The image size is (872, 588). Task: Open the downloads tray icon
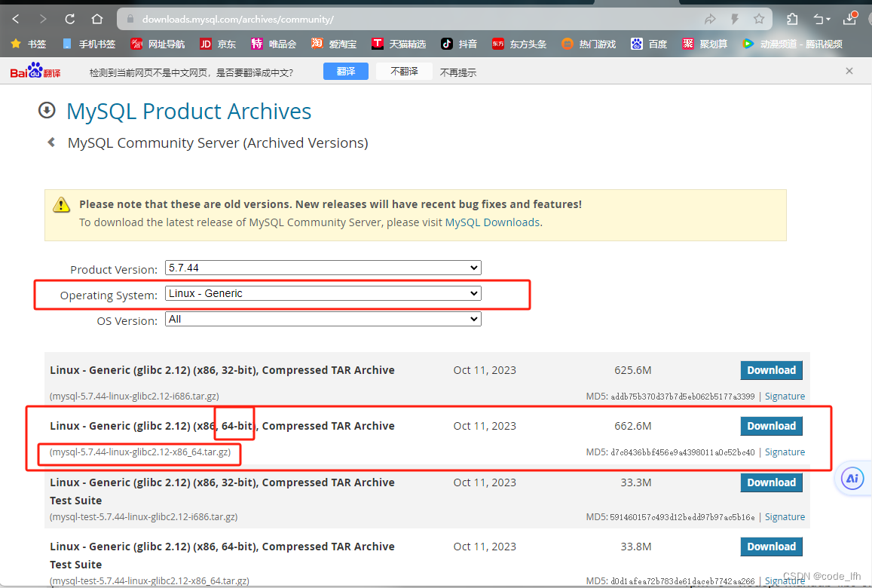point(850,18)
